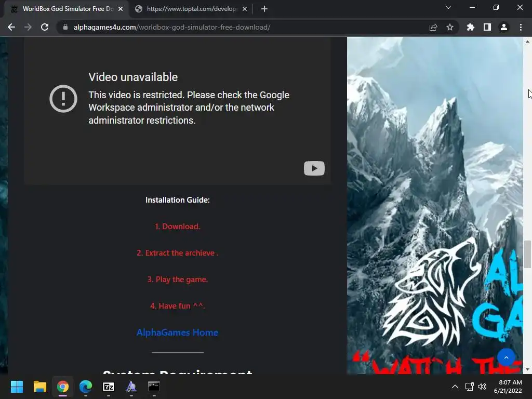Show hidden system tray icons
Viewport: 532px width, 399px height.
pyautogui.click(x=455, y=387)
